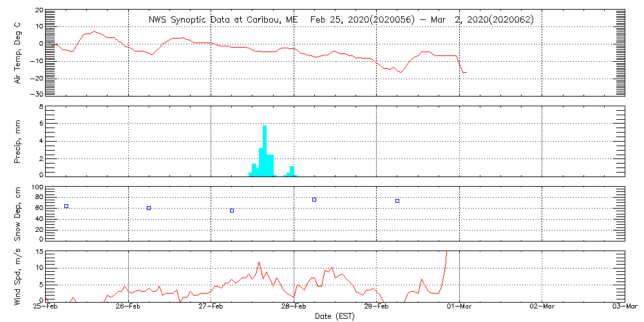This screenshot has width=644, height=322.
Task: Click the tallest cyan precipitation bar
Action: pos(265,151)
